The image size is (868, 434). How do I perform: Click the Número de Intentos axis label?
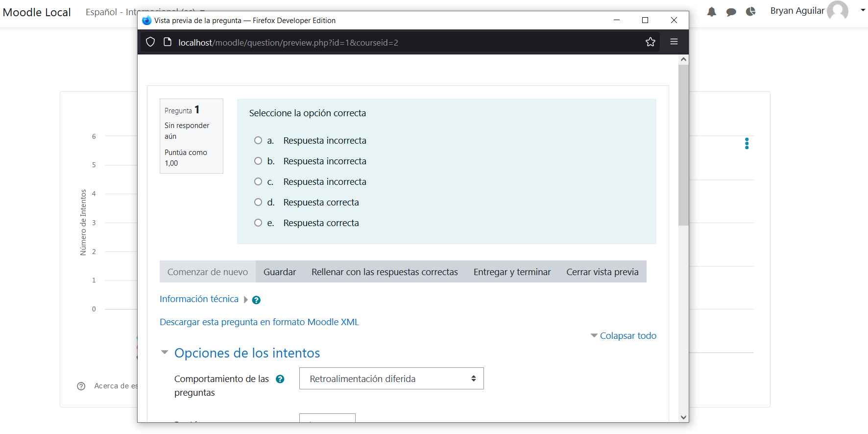(83, 222)
